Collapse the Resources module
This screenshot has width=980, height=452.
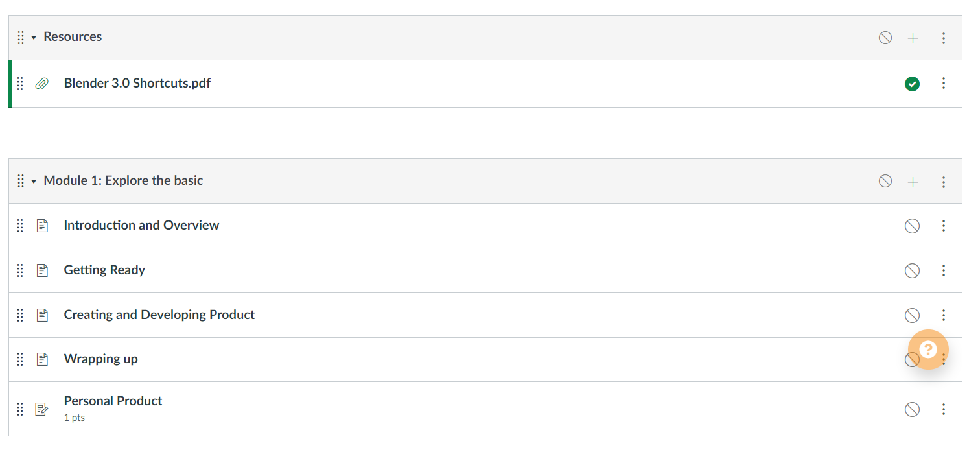[x=34, y=38]
